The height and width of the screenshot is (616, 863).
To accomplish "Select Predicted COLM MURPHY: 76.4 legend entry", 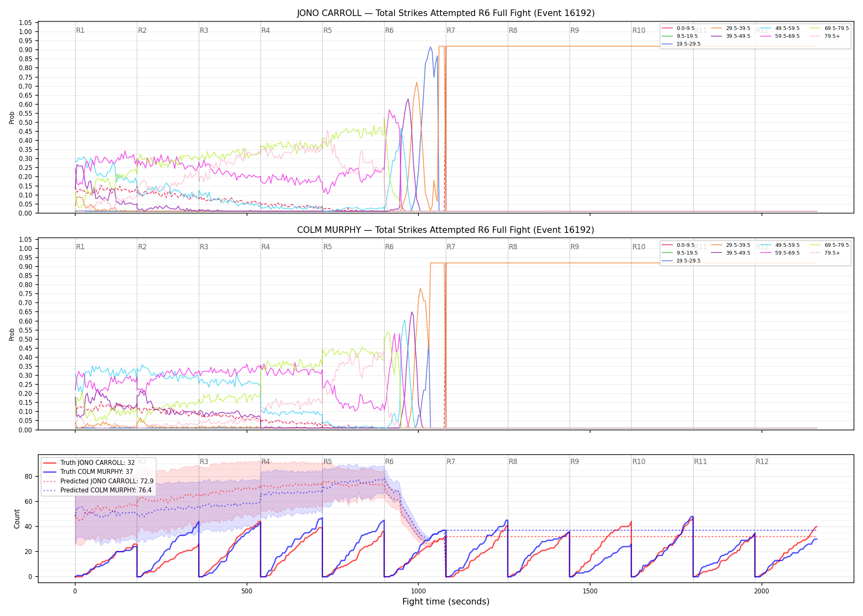I will (x=97, y=490).
